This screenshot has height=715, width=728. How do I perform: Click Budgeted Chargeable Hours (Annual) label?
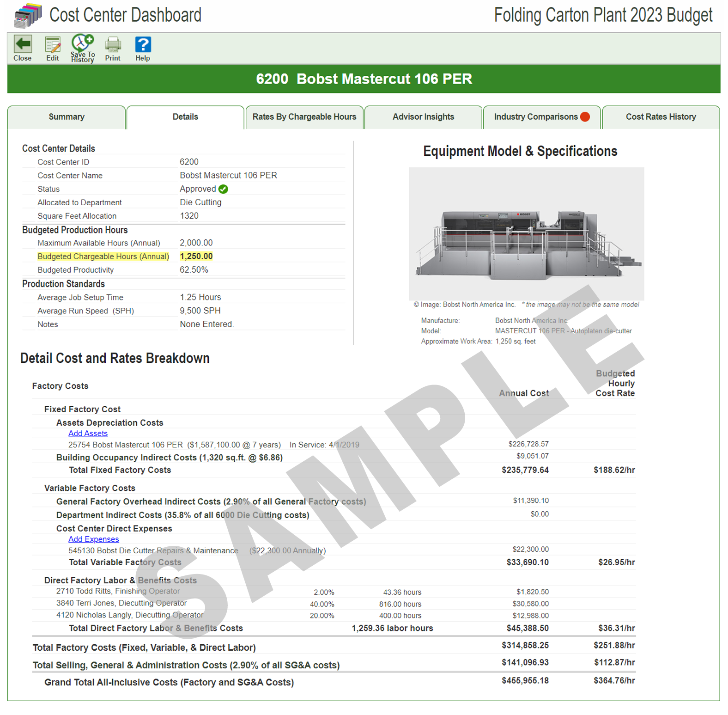tap(103, 257)
